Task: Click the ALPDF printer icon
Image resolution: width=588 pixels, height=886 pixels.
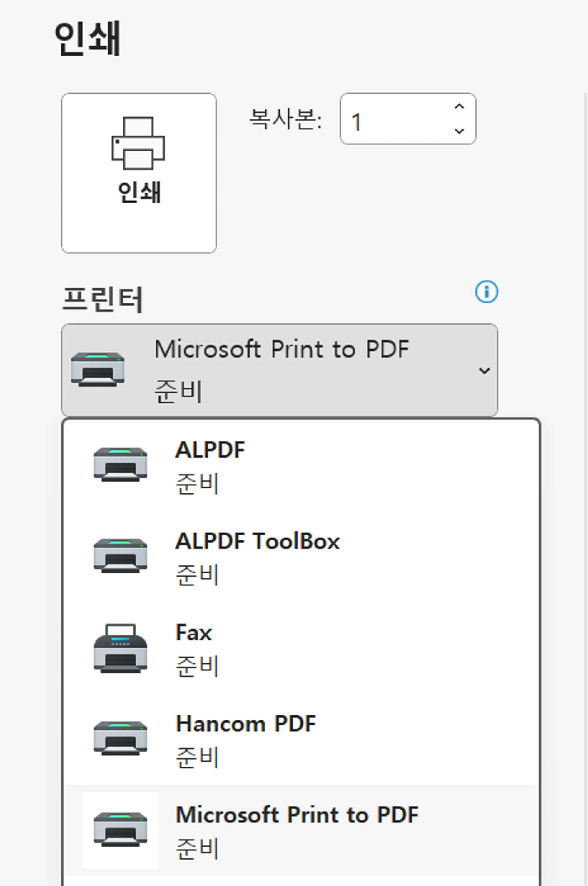Action: click(120, 464)
